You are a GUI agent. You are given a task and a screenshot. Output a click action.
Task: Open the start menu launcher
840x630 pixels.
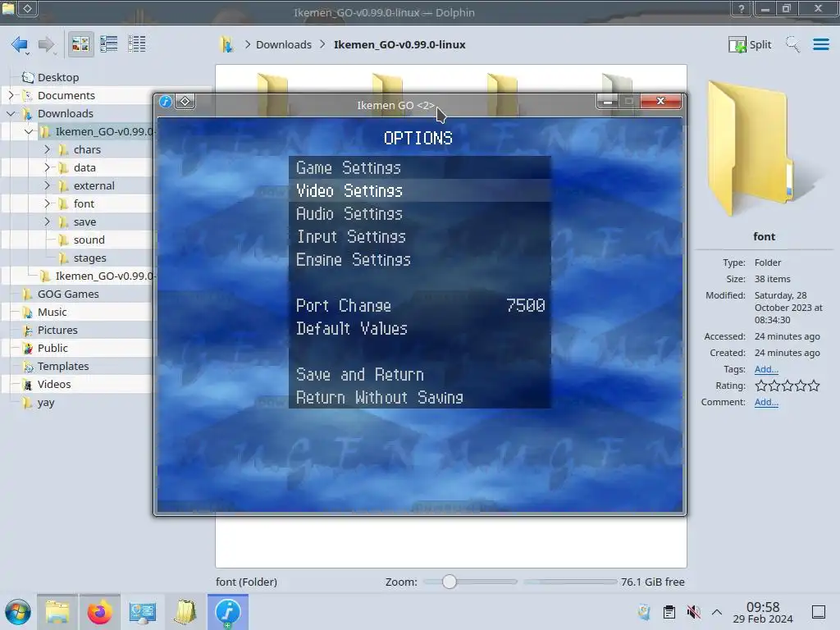point(18,612)
